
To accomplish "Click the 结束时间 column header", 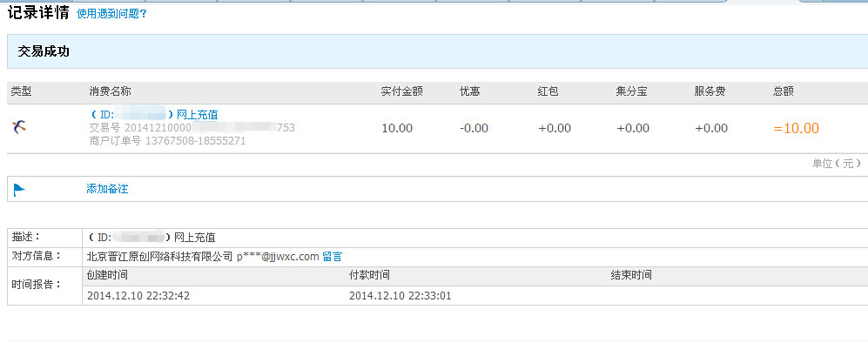I will pyautogui.click(x=631, y=275).
